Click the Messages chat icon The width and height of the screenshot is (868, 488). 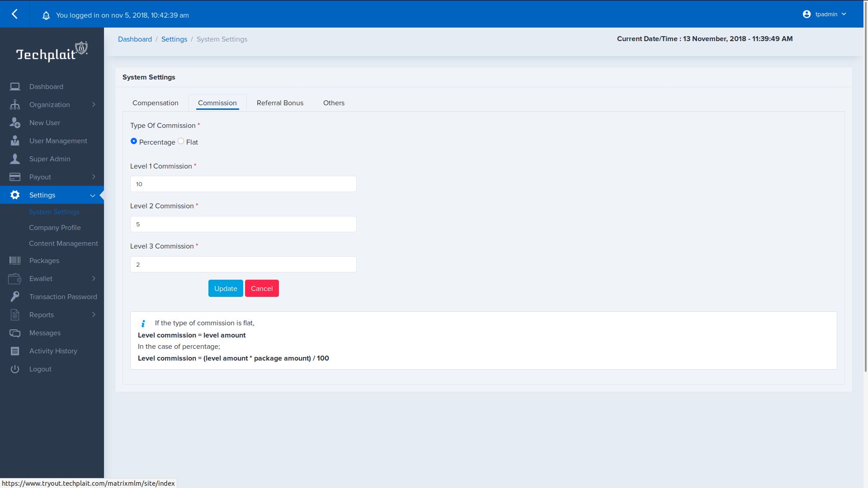tap(15, 333)
